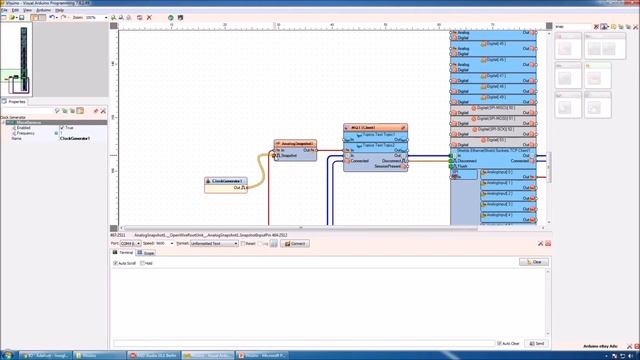Click the New project toolbar icon
The height and width of the screenshot is (360, 640).
(4, 18)
